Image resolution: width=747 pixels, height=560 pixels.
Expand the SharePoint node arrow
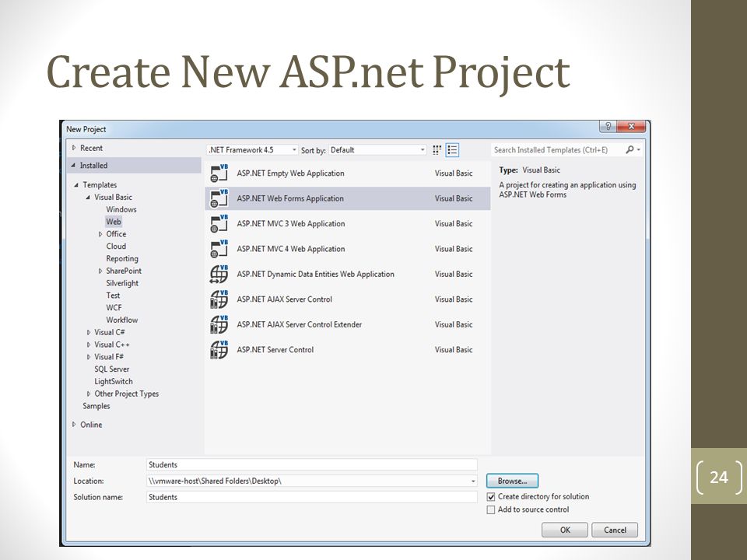click(100, 271)
